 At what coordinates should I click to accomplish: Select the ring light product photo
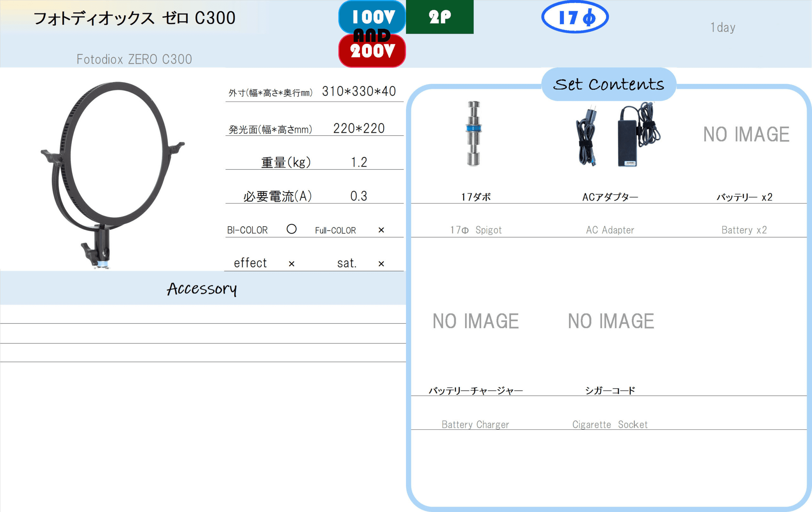(112, 175)
